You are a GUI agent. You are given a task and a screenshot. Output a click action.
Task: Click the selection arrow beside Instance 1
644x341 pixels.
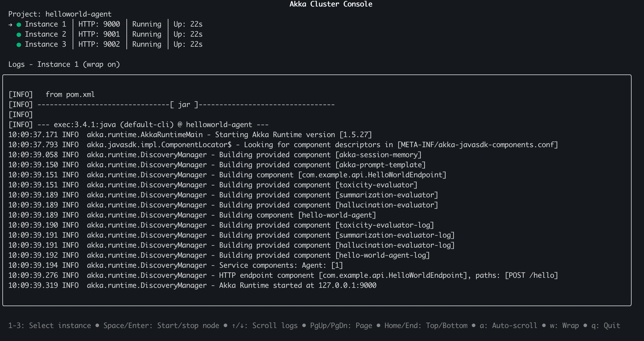10,25
